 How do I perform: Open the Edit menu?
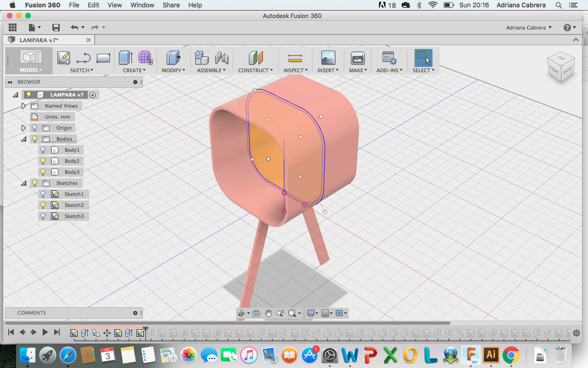pyautogui.click(x=94, y=5)
